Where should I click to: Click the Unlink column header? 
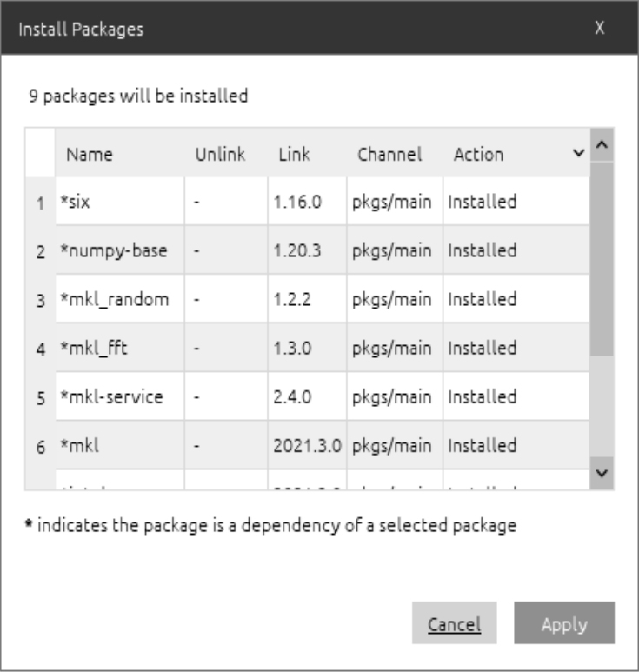pyautogui.click(x=220, y=155)
